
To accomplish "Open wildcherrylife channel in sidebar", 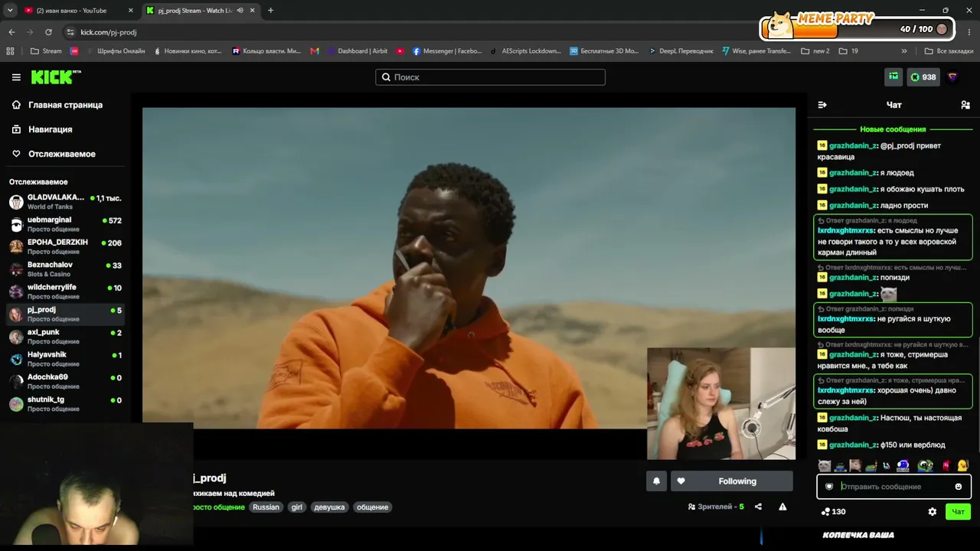I will tap(65, 292).
